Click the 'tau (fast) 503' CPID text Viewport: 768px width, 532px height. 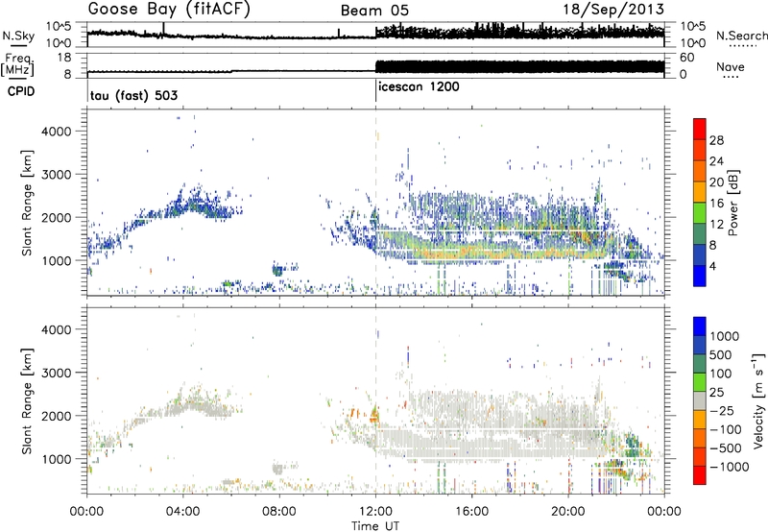click(x=133, y=95)
